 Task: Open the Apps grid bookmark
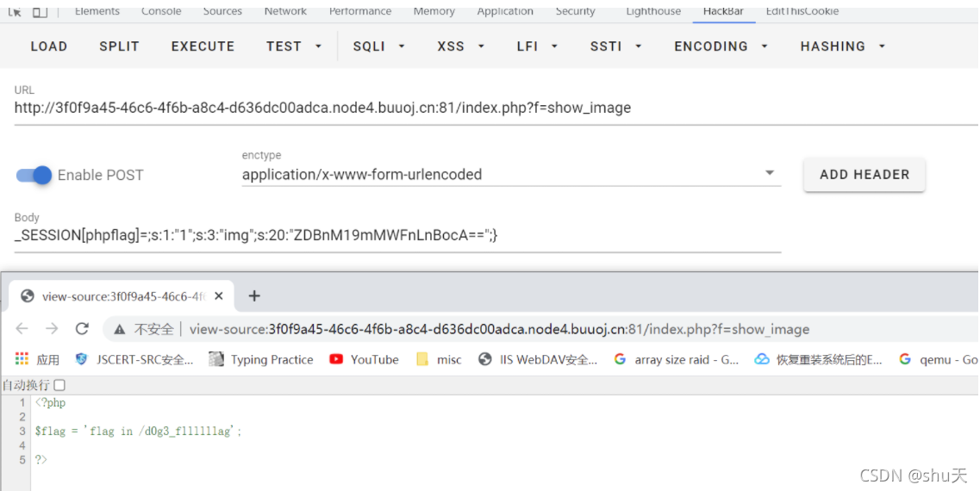point(37,359)
